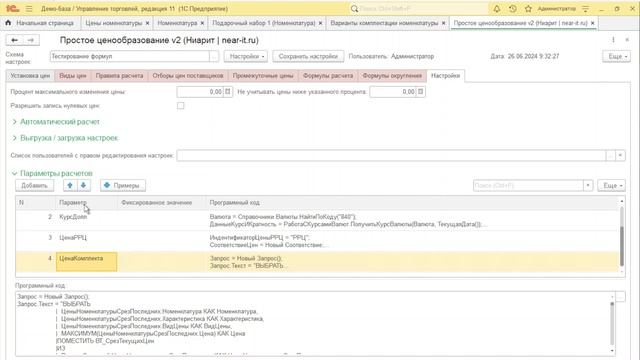
Task: Open the parameters search field dropdown arrow
Action: click(588, 185)
